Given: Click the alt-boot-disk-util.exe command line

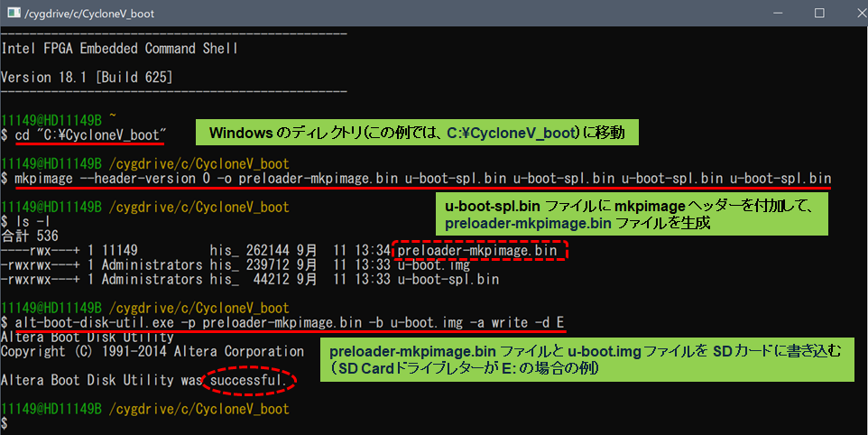Looking at the screenshot, I should (283, 322).
